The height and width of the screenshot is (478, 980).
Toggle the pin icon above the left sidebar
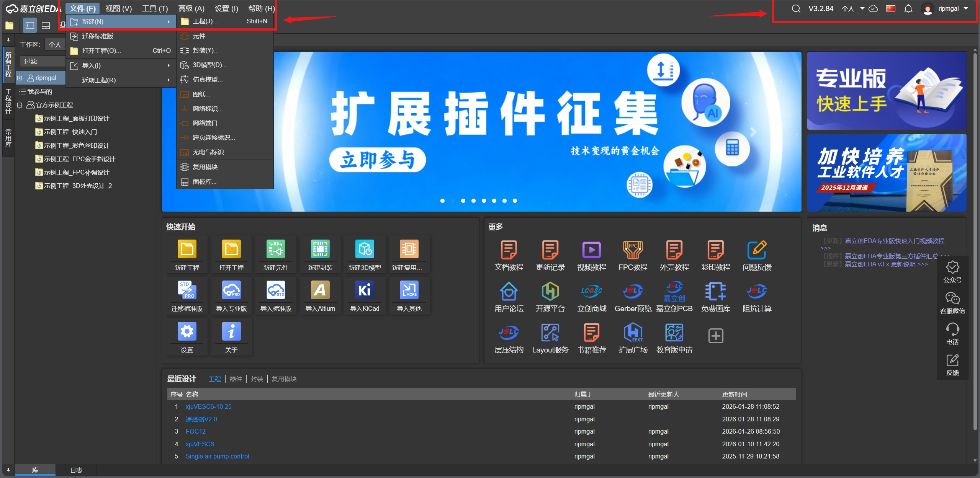click(x=8, y=39)
